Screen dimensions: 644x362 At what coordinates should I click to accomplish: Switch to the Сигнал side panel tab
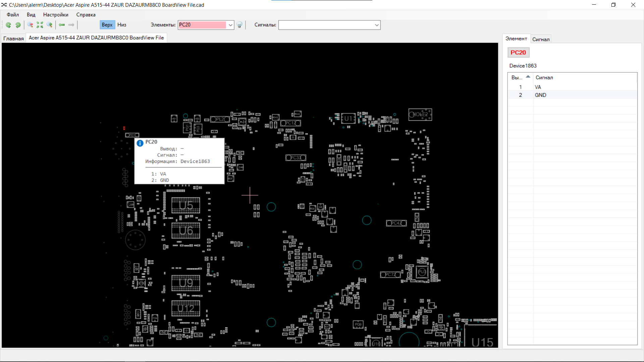point(541,39)
